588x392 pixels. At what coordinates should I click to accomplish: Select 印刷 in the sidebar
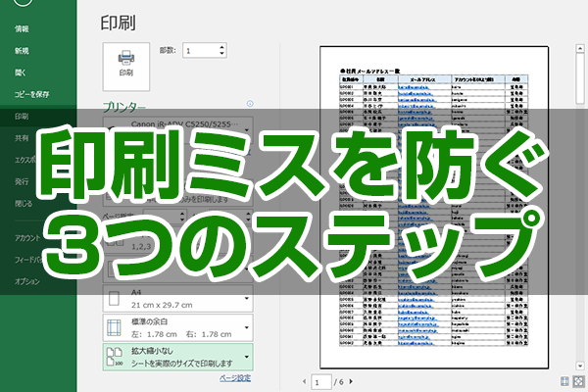click(22, 117)
